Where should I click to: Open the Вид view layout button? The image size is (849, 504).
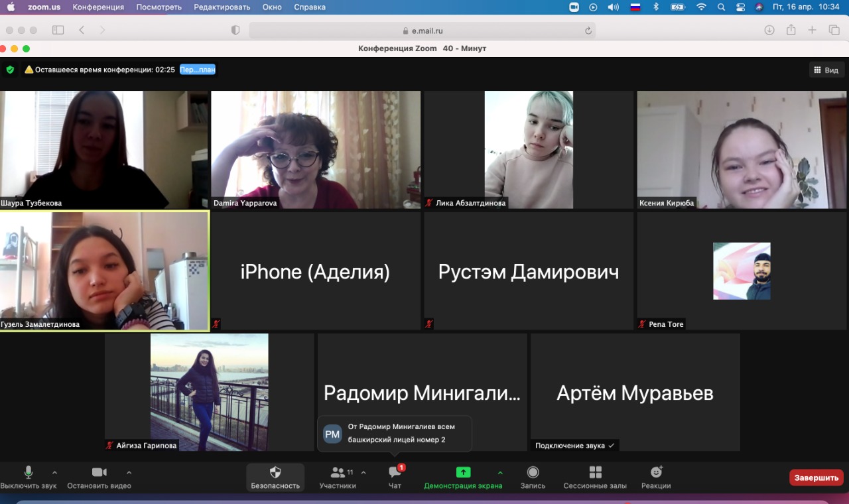[826, 70]
